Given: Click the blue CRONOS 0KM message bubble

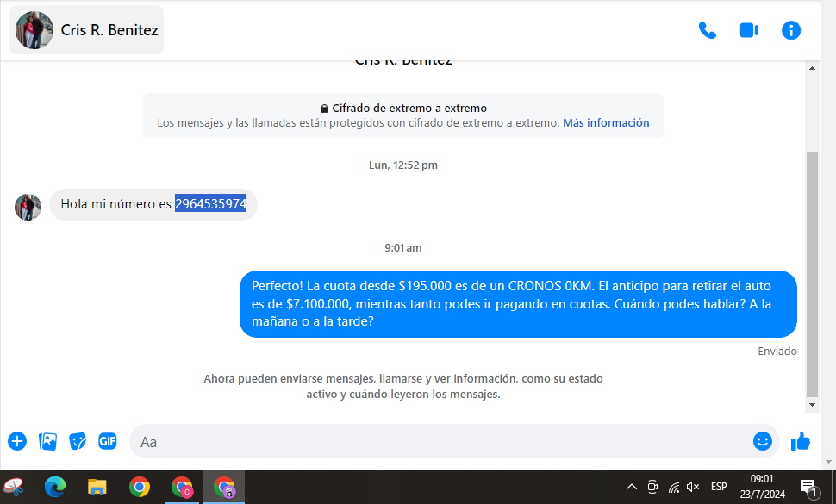Looking at the screenshot, I should pyautogui.click(x=518, y=304).
